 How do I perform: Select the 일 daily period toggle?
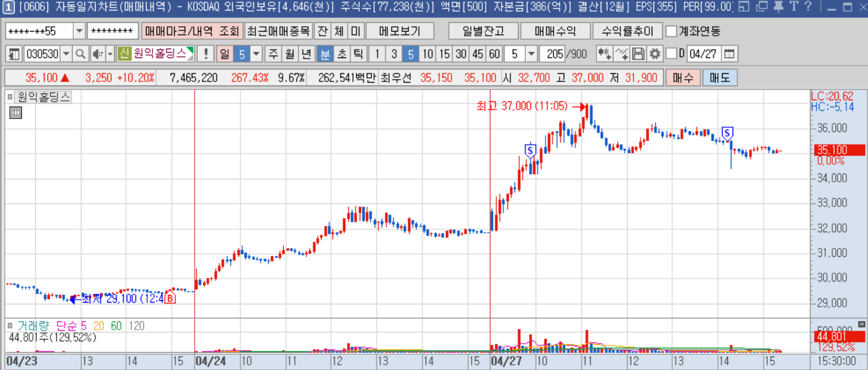point(224,54)
